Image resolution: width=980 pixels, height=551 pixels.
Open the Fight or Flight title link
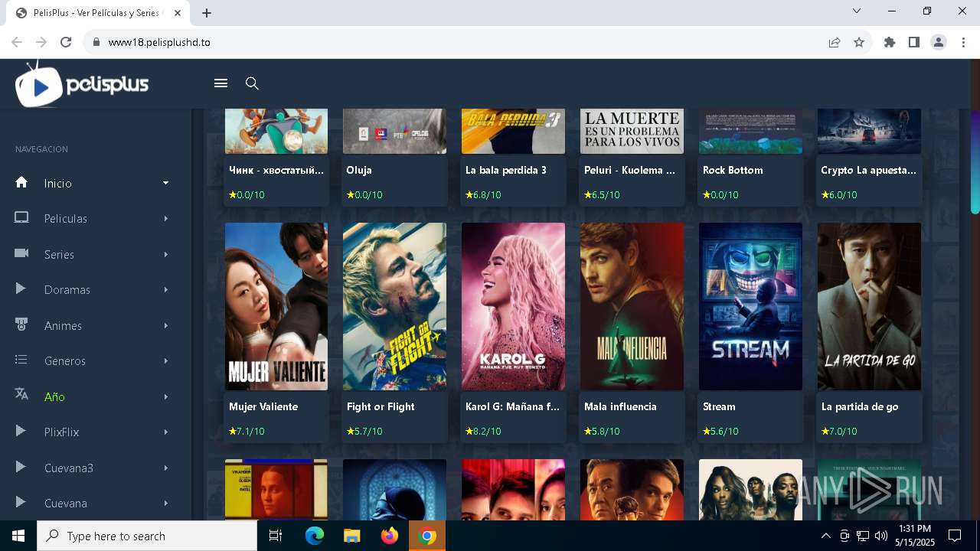[381, 406]
